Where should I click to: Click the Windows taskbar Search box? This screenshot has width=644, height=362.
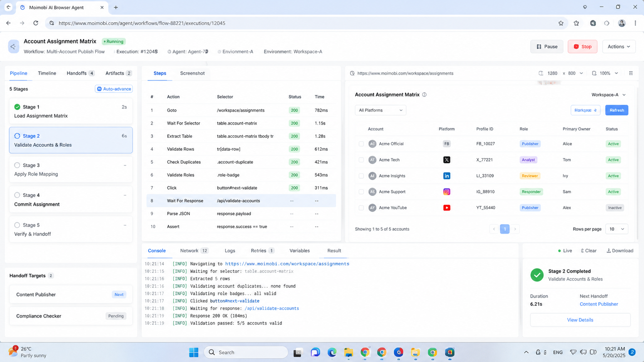click(246, 352)
